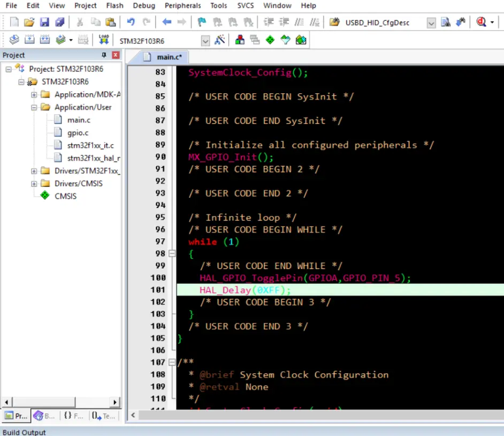504x436 pixels.
Task: Click the Project panel right scroll arrow
Action: point(114,402)
